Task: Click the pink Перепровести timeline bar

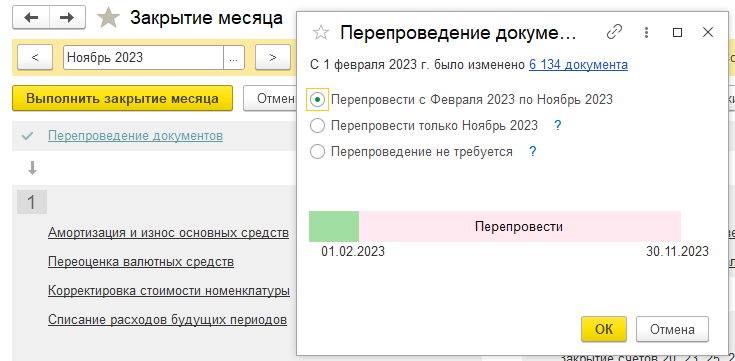Action: 519,226
